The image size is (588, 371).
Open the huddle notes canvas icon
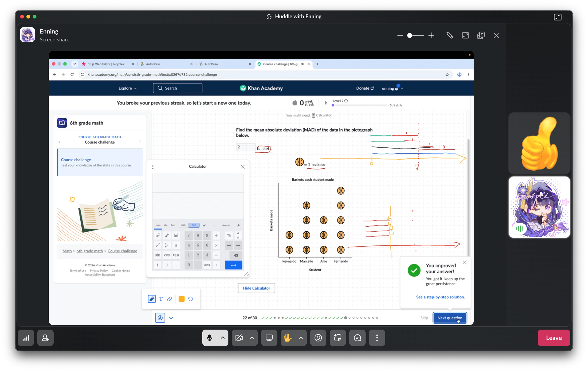click(x=338, y=338)
